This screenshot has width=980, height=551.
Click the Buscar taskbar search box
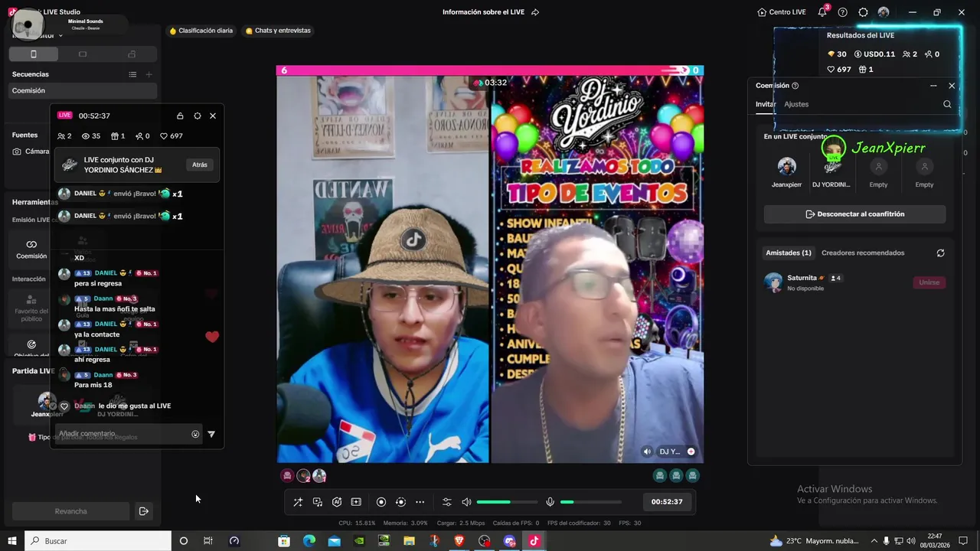98,541
